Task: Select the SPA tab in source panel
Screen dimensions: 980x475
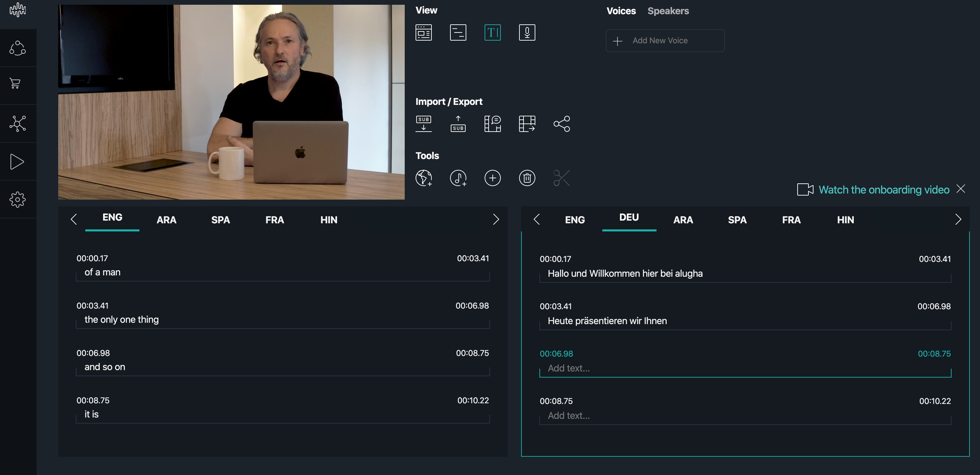Action: click(220, 220)
